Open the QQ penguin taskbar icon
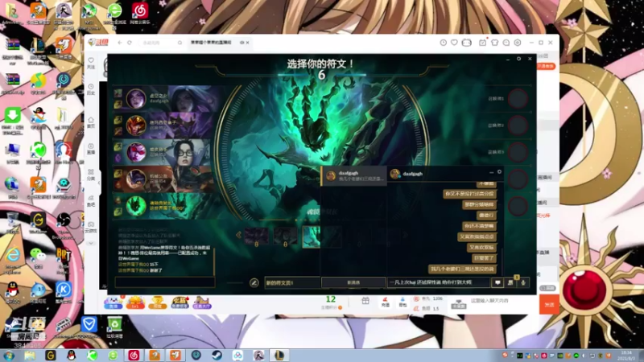 click(71, 355)
